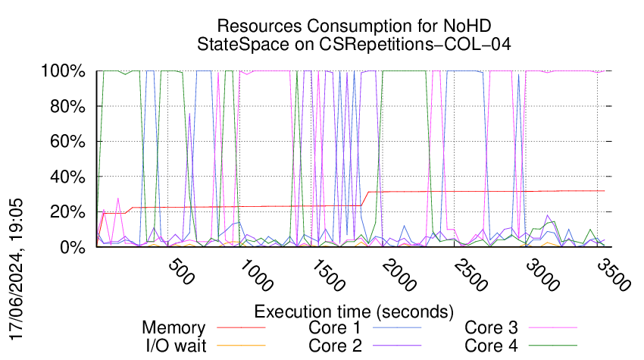
Task: Click the 'StateSpace on CSRepetitions-COL-04' subtitle
Action: pos(354,44)
